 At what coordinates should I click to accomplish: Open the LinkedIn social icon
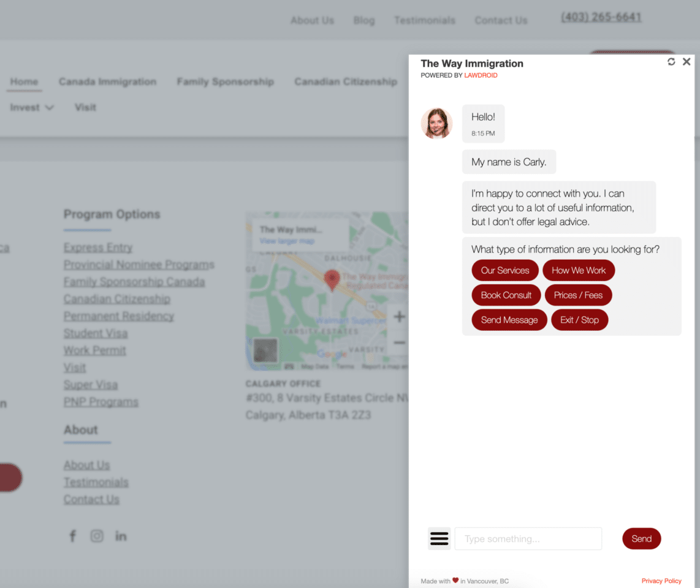coord(121,536)
